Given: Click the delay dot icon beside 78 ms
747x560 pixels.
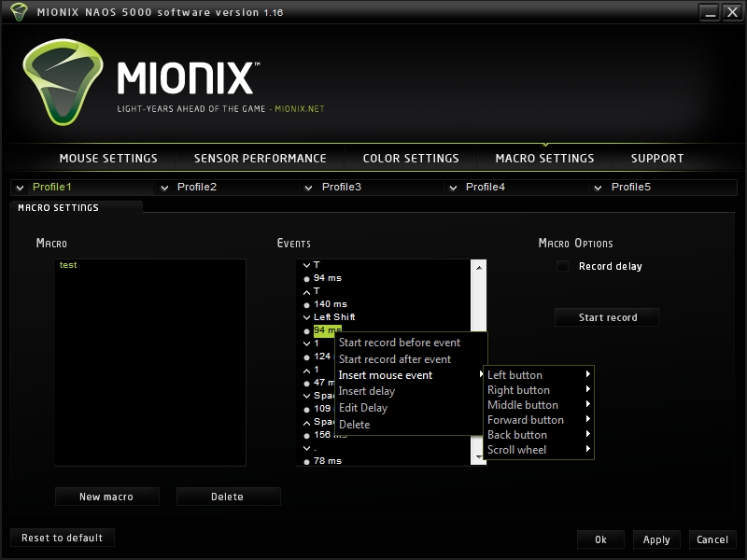Looking at the screenshot, I should click(307, 462).
